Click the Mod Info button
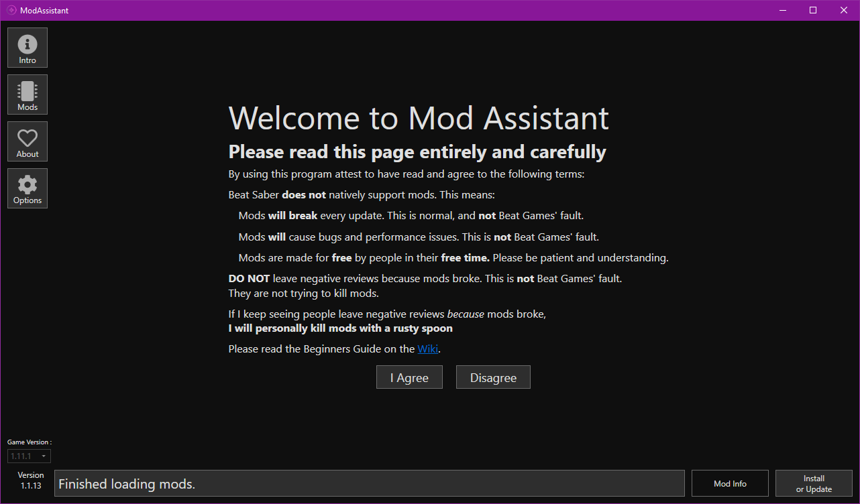Image resolution: width=860 pixels, height=504 pixels. point(730,483)
